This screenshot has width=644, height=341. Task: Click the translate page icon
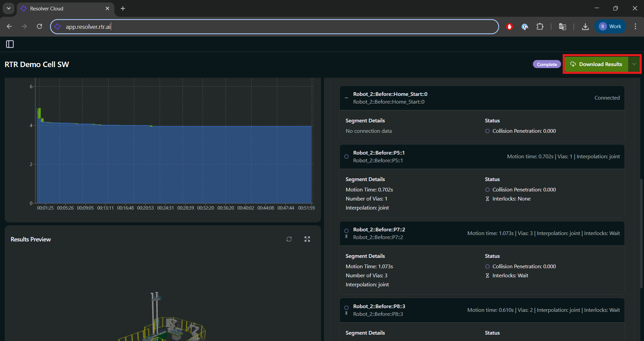[562, 26]
